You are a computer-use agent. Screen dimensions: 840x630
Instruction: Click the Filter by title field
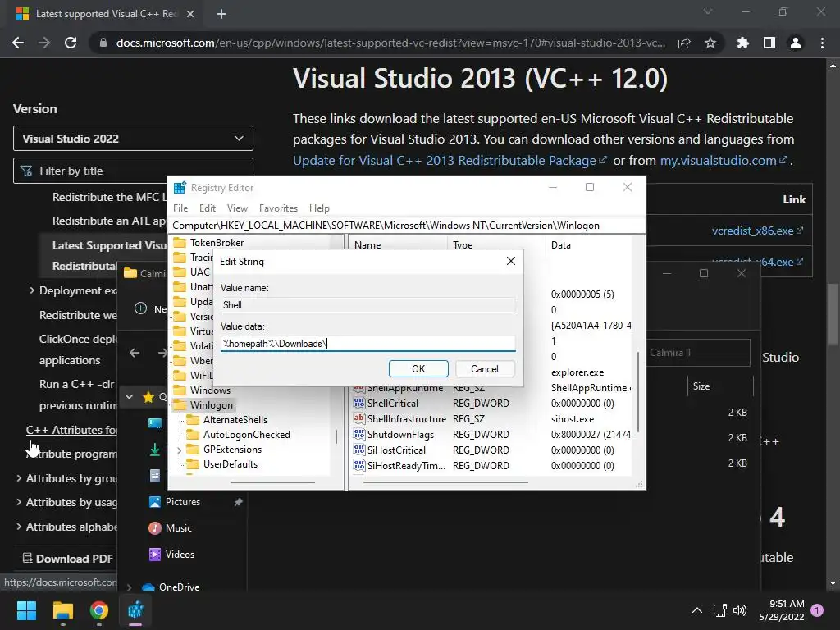click(x=133, y=171)
